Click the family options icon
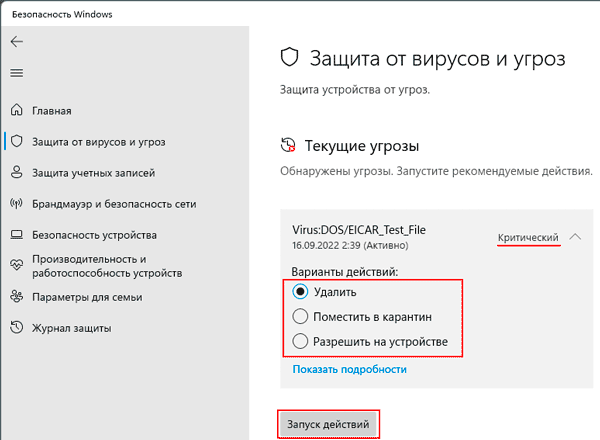Viewport: 600px width, 440px height. [16, 297]
